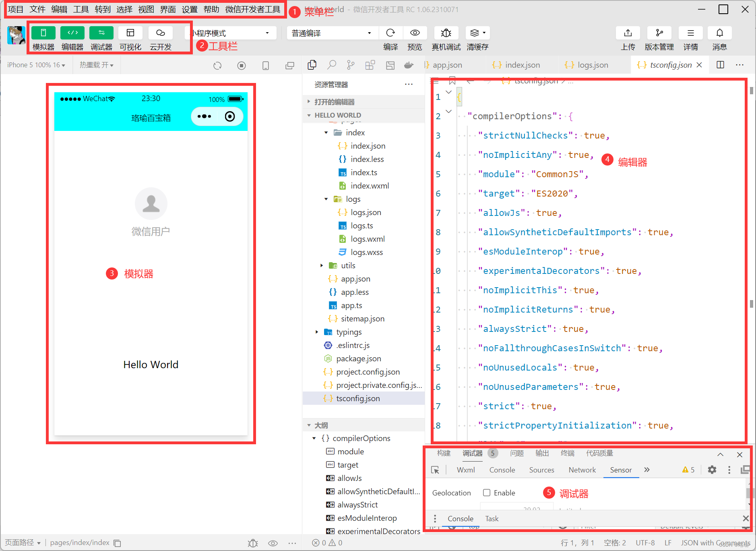Expand the typings folder
The width and height of the screenshot is (756, 551).
[x=316, y=332]
